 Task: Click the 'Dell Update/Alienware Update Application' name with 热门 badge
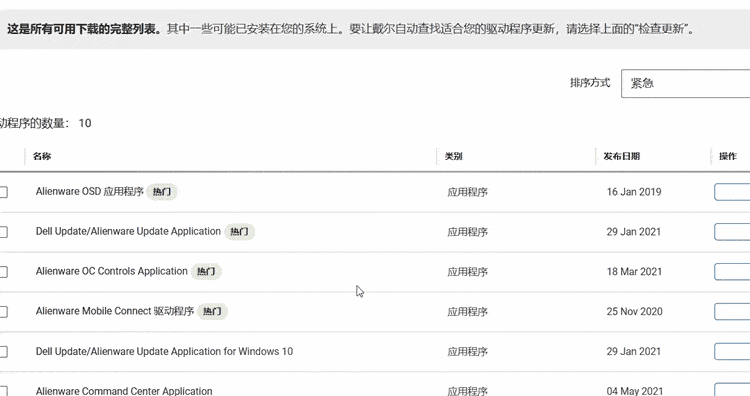click(x=128, y=231)
